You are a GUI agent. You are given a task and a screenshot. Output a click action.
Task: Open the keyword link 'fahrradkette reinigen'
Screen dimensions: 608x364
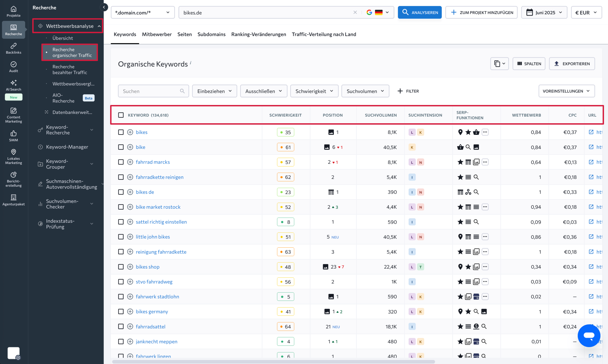[159, 177]
